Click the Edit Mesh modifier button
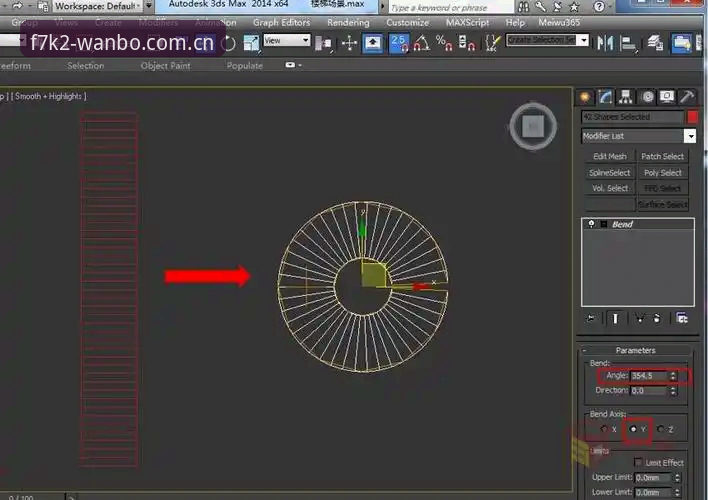 (610, 156)
